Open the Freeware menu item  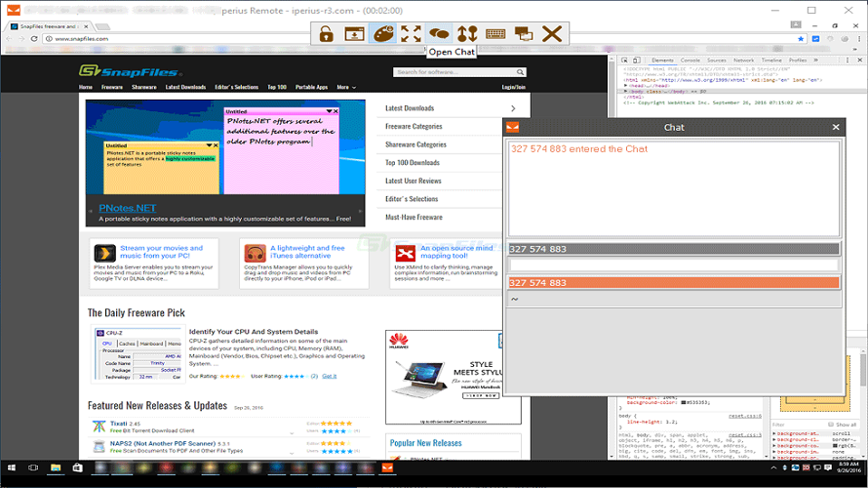pyautogui.click(x=112, y=87)
